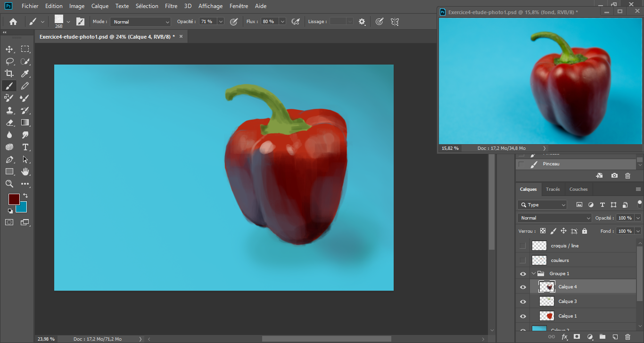Hide the Groupe 1 layer group

tap(522, 274)
